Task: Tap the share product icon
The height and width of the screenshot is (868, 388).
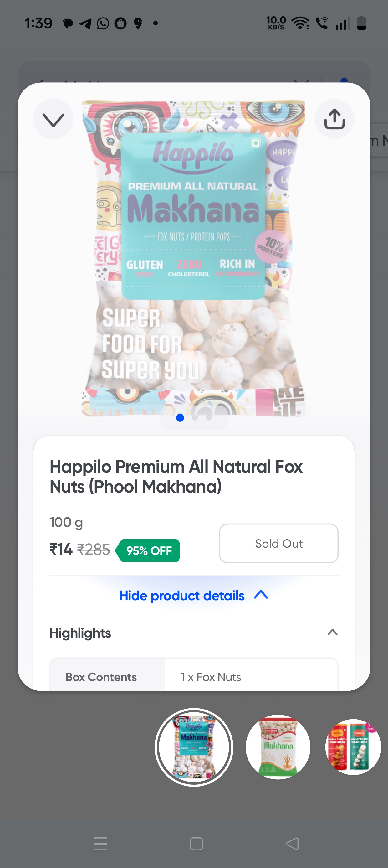Action: click(x=334, y=119)
